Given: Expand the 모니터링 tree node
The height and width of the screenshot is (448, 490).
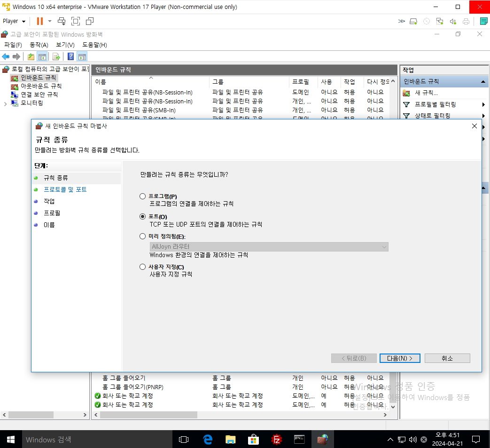Looking at the screenshot, I should (5, 104).
